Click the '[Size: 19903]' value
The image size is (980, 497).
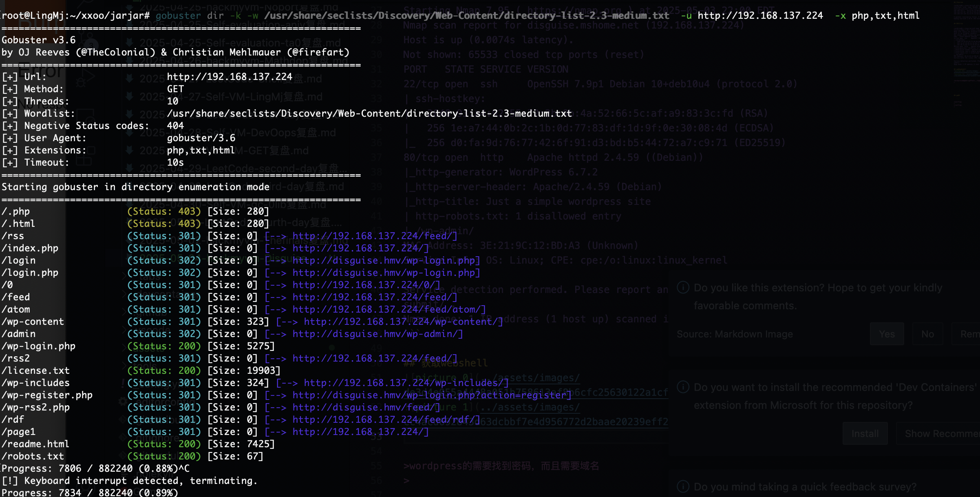(x=244, y=371)
